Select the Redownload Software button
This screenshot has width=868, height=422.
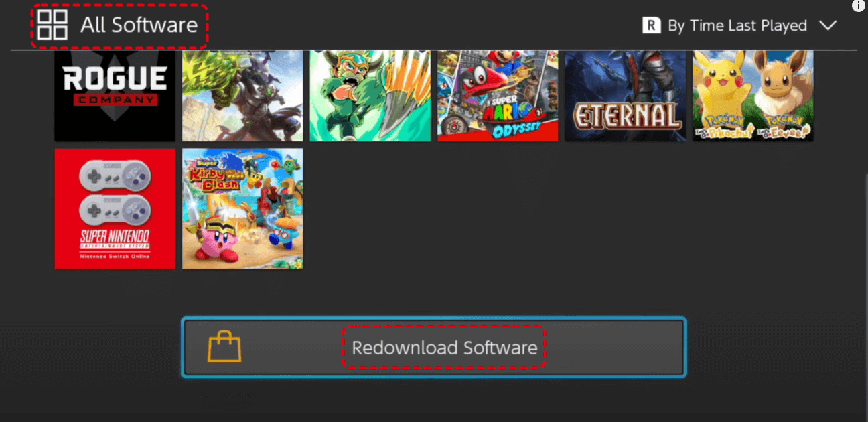pos(434,348)
